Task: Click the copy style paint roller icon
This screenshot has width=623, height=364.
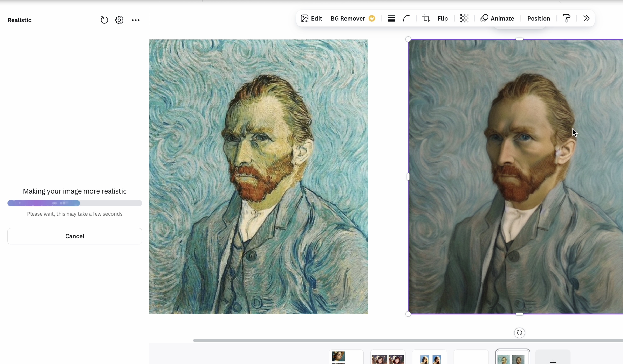Action: tap(566, 19)
